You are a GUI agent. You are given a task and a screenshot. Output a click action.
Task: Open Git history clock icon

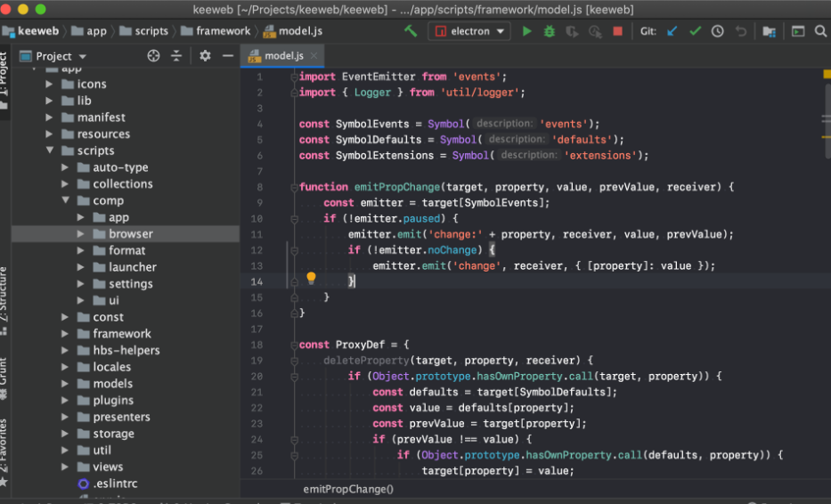point(718,31)
